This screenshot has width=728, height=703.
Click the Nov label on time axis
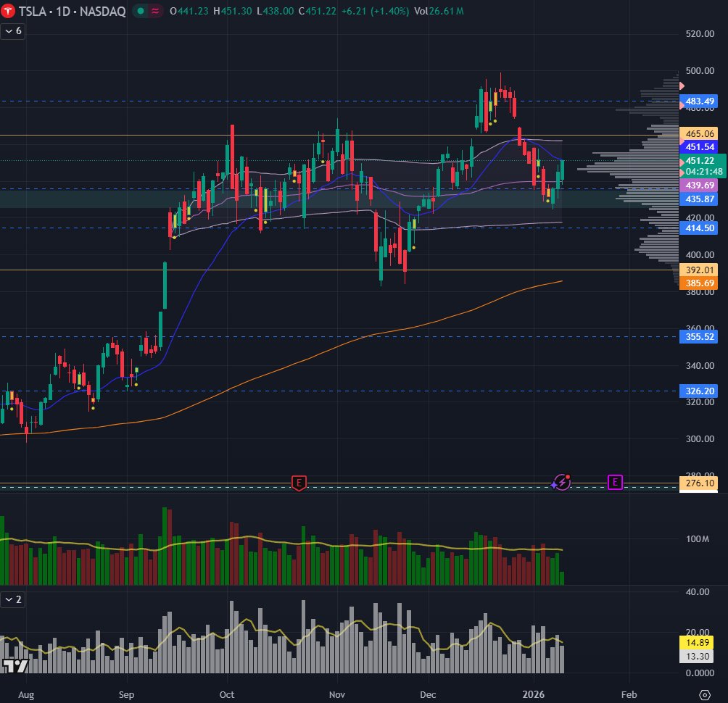(x=337, y=694)
